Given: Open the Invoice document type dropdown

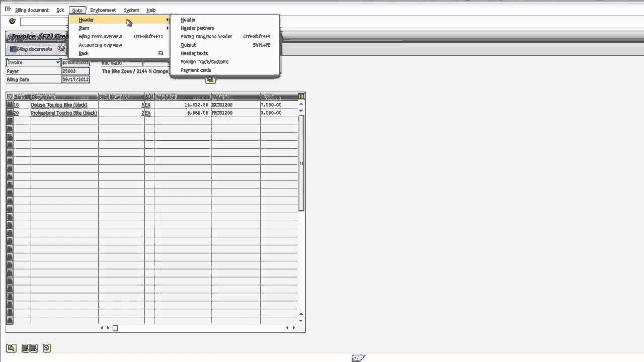Looking at the screenshot, I should [x=58, y=63].
